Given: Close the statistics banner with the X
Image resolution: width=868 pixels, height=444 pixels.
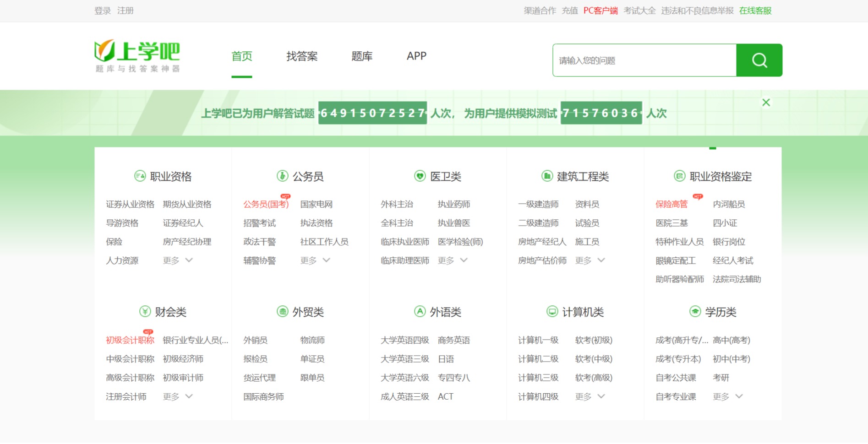Looking at the screenshot, I should [766, 103].
